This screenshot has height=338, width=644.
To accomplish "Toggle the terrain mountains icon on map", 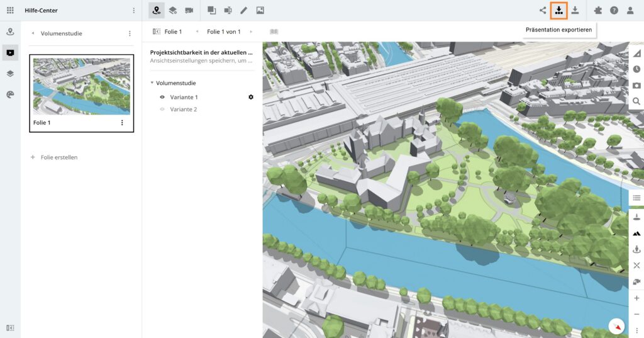I will (636, 233).
